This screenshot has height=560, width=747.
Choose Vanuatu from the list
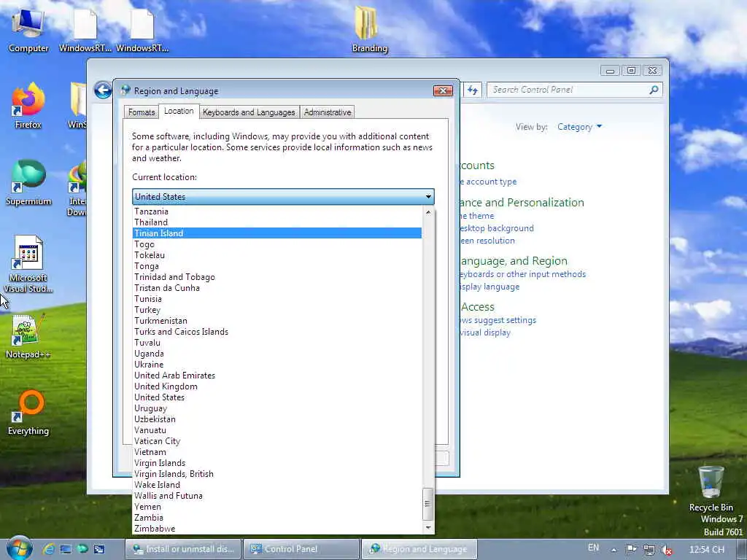[276, 430]
